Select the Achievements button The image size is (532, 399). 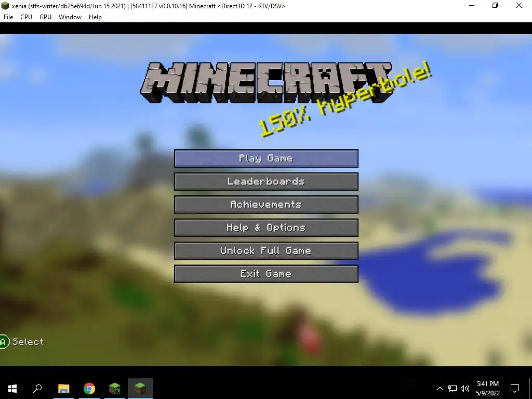[266, 205]
